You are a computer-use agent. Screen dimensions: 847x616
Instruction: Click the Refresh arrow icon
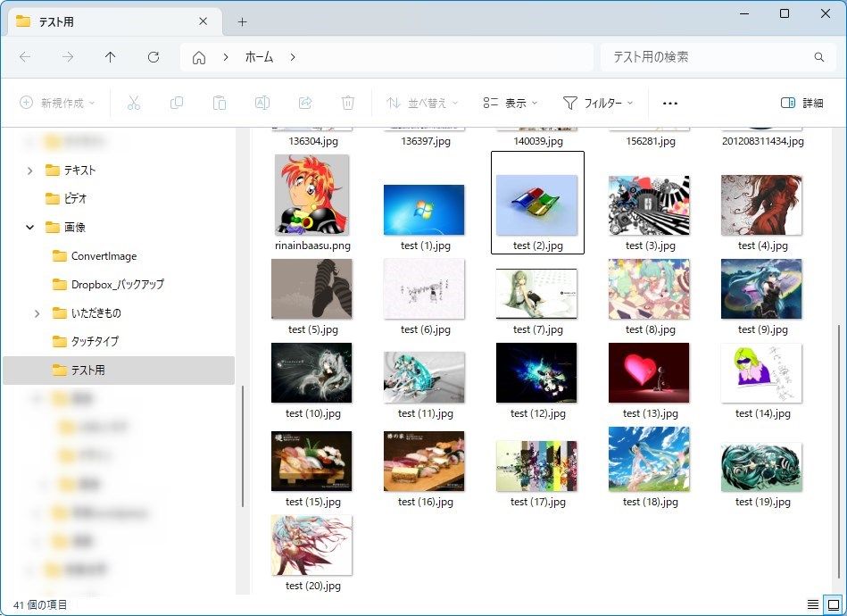[x=154, y=57]
